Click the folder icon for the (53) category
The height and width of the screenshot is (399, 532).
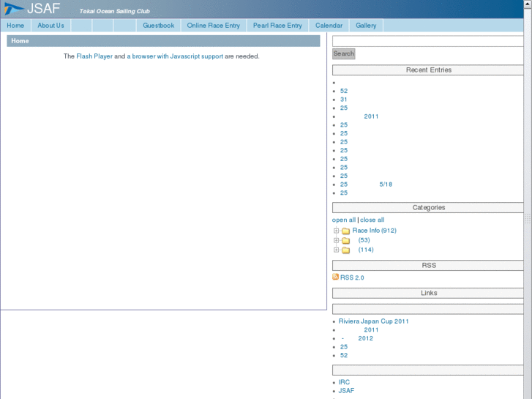coord(345,241)
